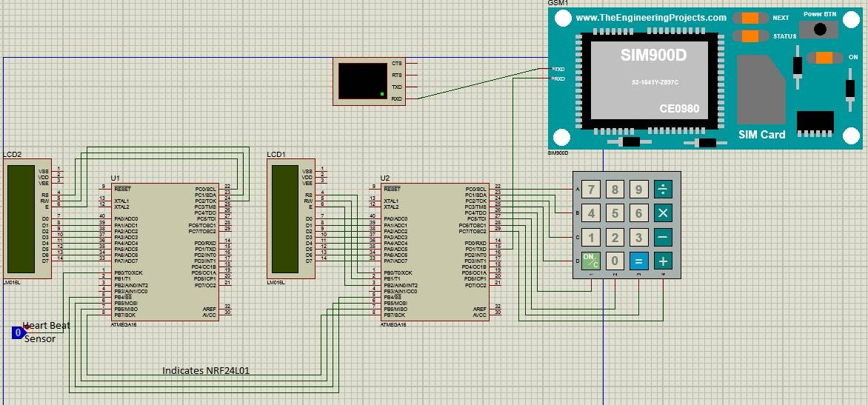Click the keypad divide key
Screen dimensions: 868x405
[x=663, y=190]
